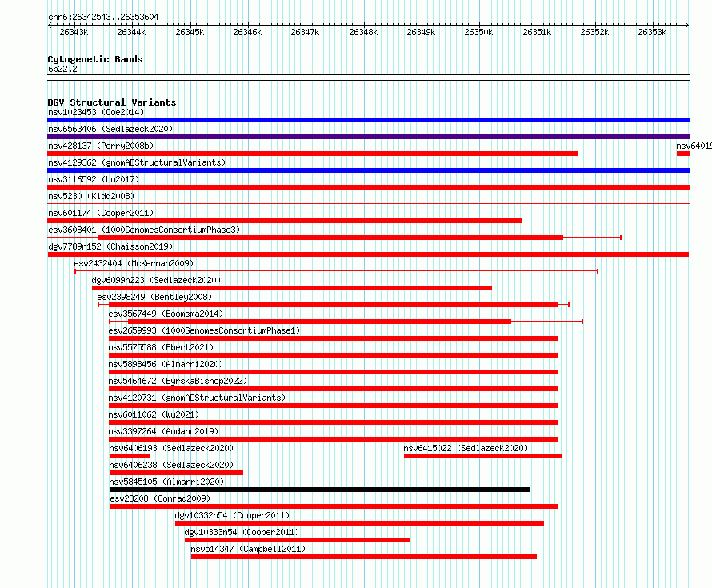Click the 26348k ruler tick label

pos(363,32)
